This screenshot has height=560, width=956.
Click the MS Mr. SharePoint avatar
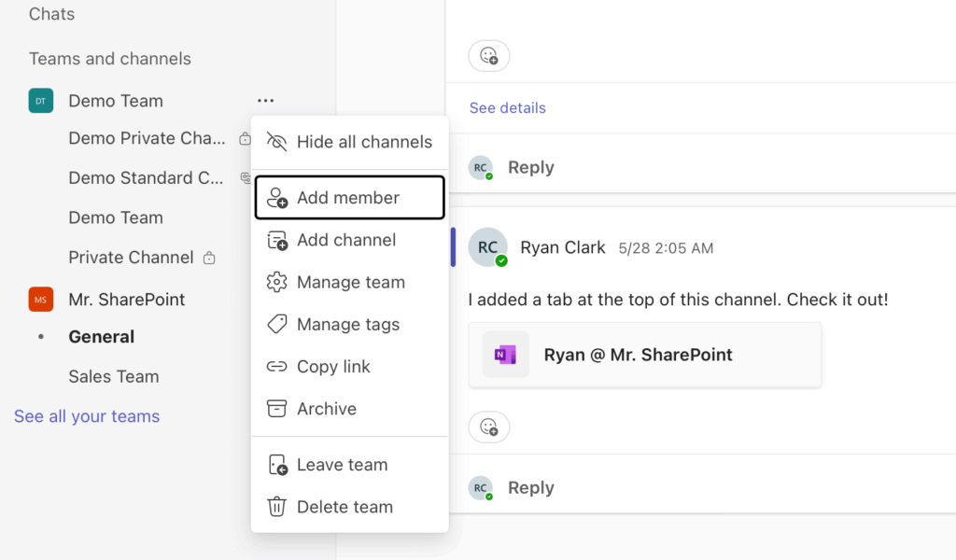tap(41, 300)
